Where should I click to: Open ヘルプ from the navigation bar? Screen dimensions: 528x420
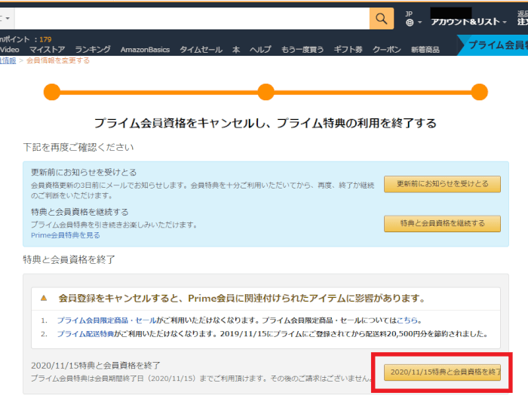point(260,50)
